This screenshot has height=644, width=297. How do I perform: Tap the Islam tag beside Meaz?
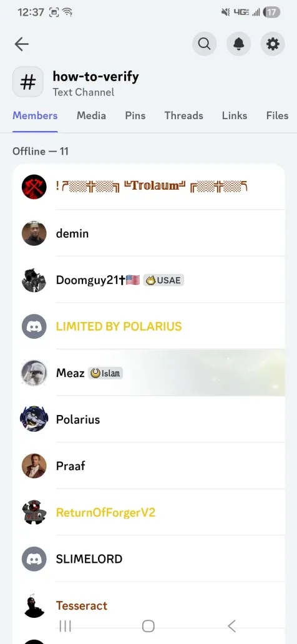(105, 373)
